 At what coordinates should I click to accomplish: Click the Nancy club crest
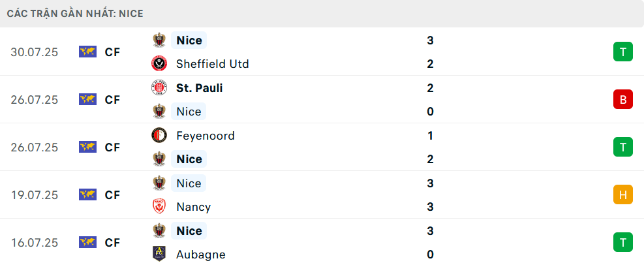click(x=159, y=207)
